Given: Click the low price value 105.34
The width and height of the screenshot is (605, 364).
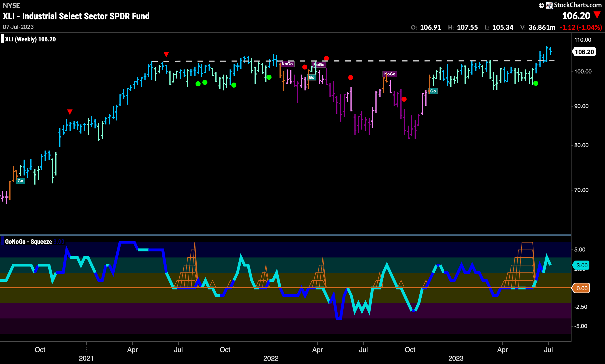Looking at the screenshot, I should [x=503, y=27].
